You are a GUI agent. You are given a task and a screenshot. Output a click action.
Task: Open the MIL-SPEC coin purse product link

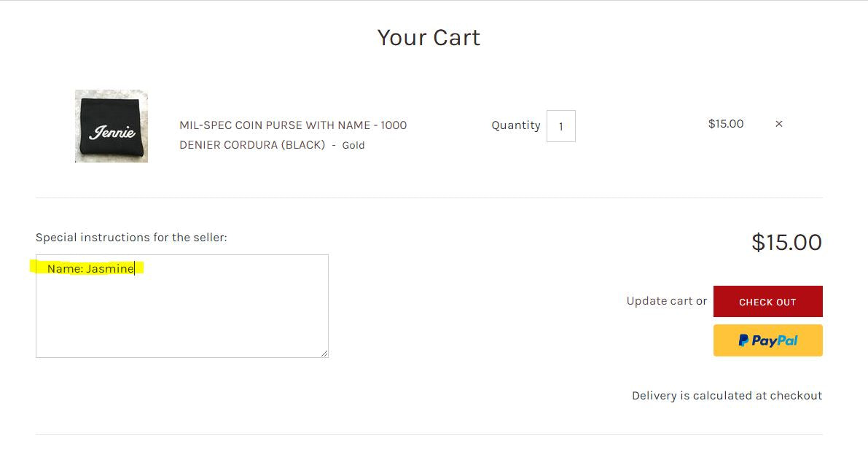tap(293, 125)
